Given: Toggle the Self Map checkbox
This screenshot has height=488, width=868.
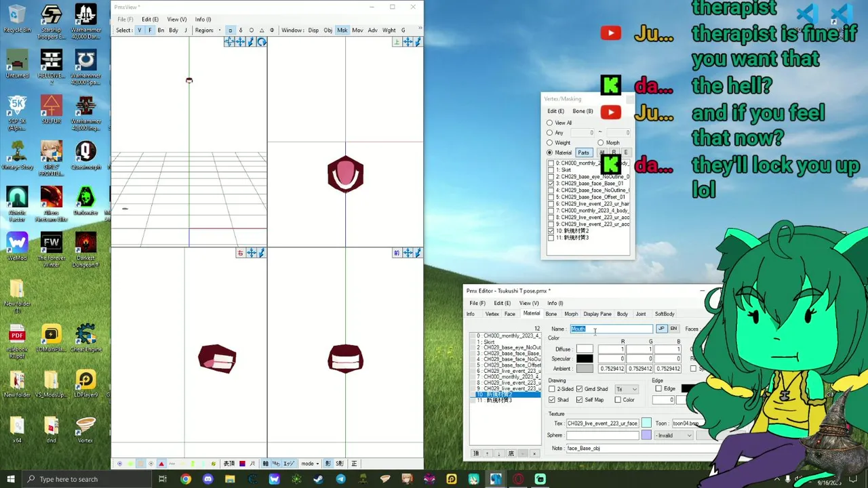Looking at the screenshot, I should pos(579,400).
